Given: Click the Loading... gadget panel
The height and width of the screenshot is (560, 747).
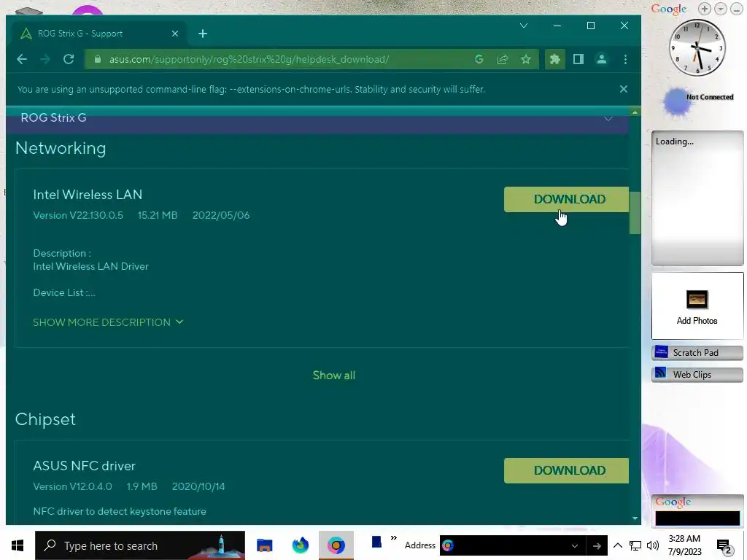Looking at the screenshot, I should click(x=697, y=198).
